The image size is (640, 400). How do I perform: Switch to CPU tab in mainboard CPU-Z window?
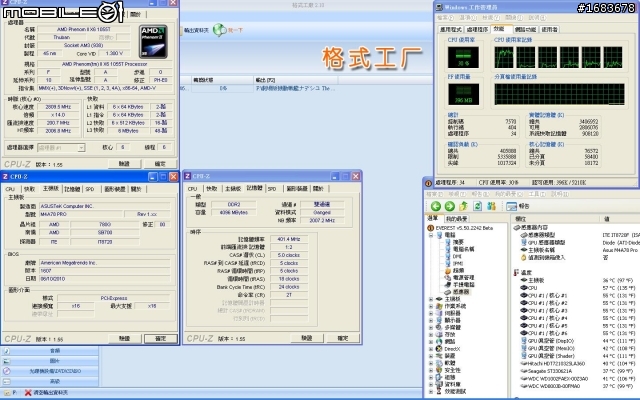(10, 189)
